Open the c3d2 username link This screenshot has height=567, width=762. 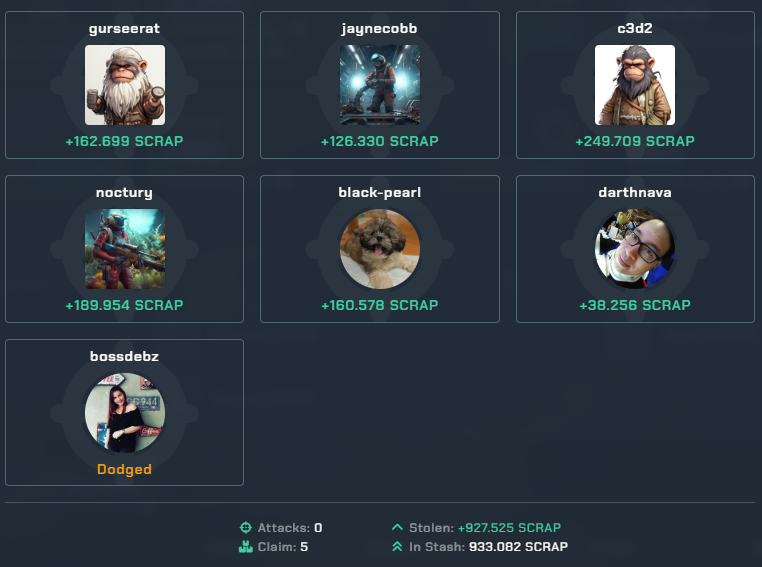tap(635, 28)
